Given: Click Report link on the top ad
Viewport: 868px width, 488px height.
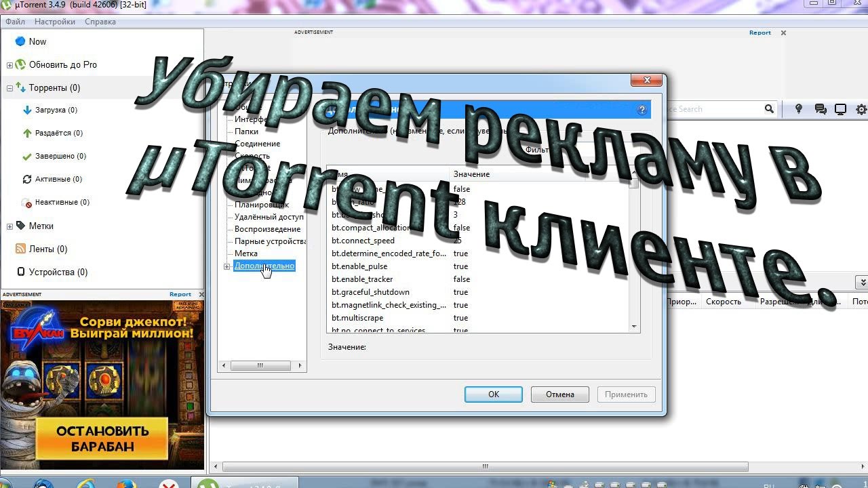Looking at the screenshot, I should (760, 33).
